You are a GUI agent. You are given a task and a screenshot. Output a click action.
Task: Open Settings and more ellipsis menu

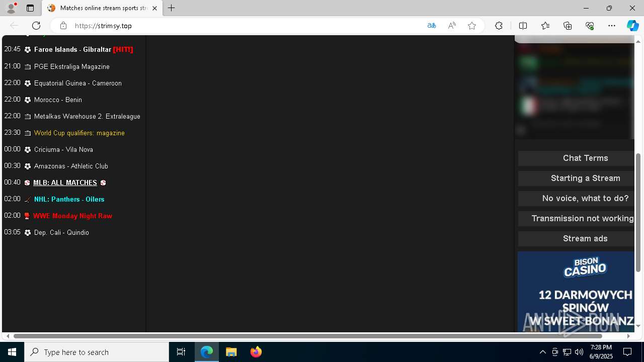612,26
